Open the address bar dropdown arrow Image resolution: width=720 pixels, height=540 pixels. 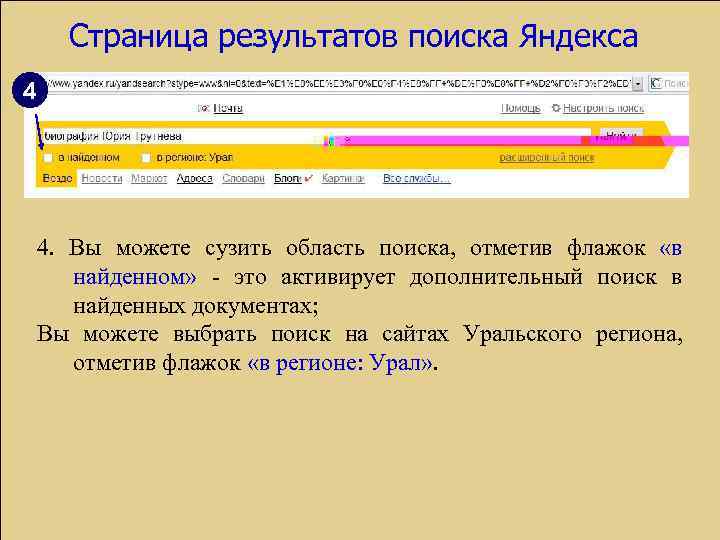pyautogui.click(x=637, y=84)
